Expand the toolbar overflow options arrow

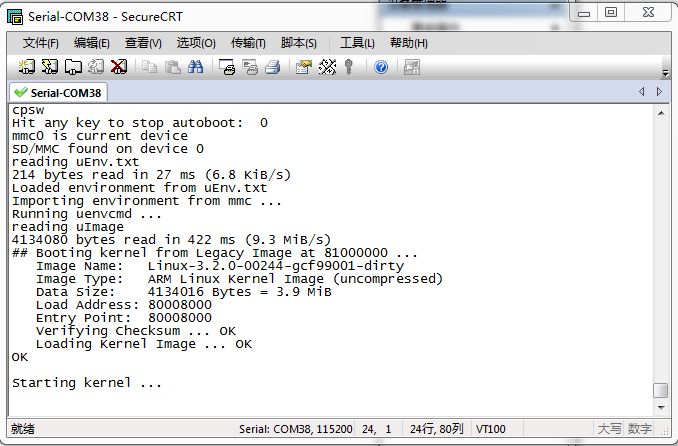(x=665, y=73)
